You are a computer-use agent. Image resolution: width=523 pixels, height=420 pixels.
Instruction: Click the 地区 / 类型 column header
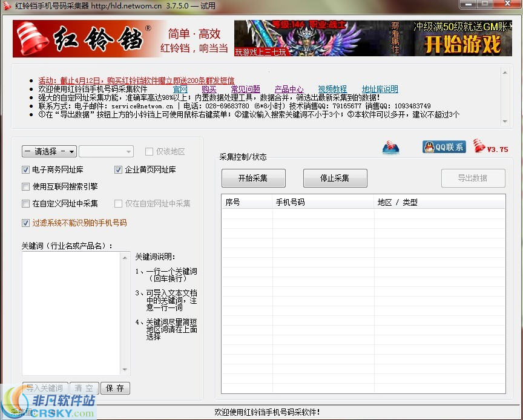coord(439,202)
